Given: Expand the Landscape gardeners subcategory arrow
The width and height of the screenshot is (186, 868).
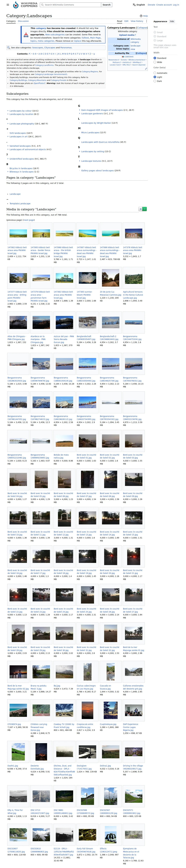Looking at the screenshot, I should click(x=80, y=114).
